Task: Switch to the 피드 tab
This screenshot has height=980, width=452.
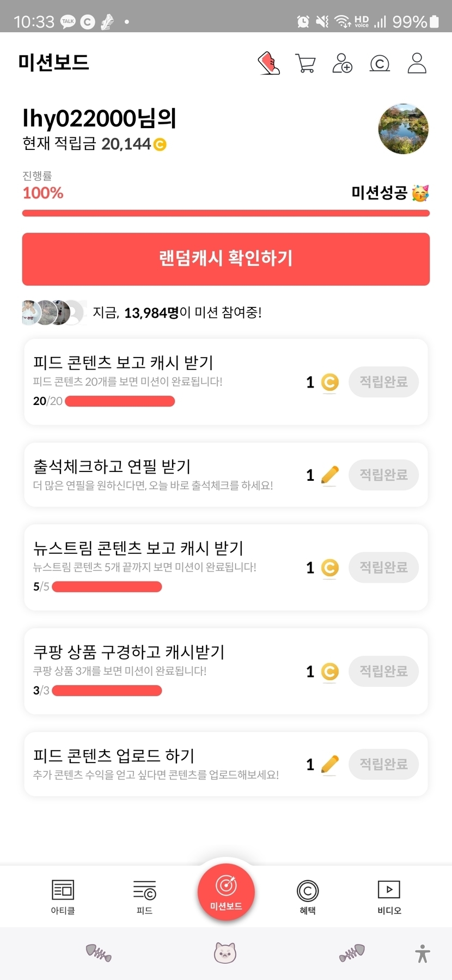Action: pyautogui.click(x=144, y=897)
